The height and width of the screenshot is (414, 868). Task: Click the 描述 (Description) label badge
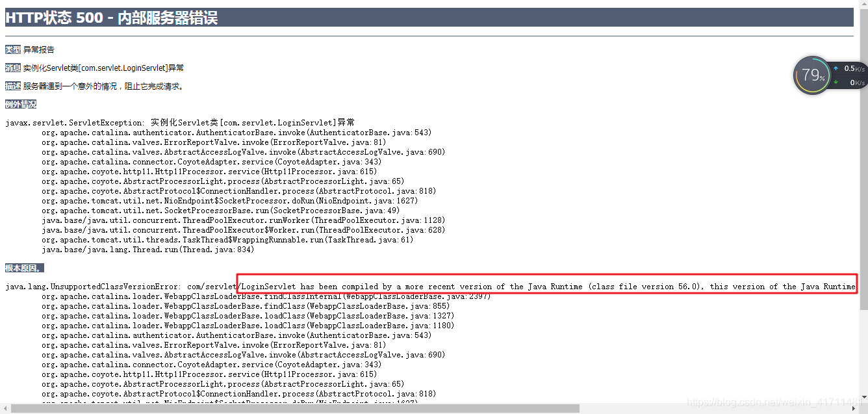[x=12, y=86]
